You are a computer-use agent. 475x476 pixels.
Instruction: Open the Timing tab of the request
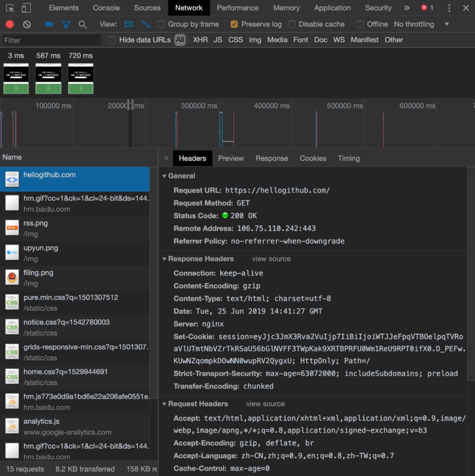(x=348, y=158)
